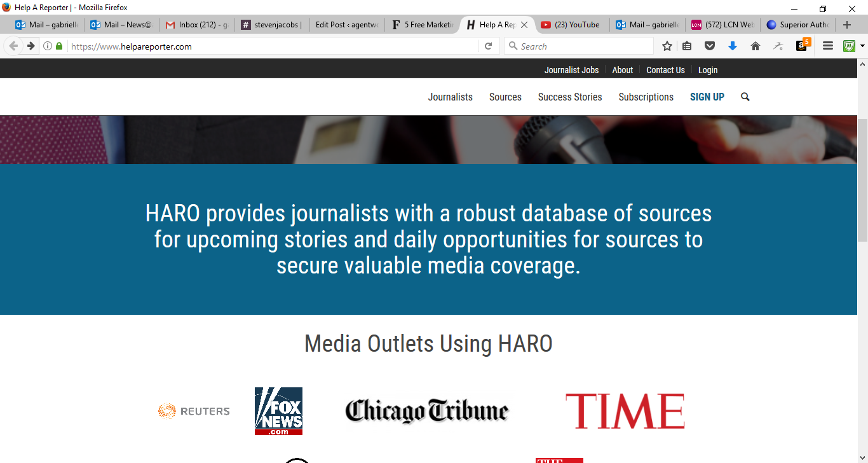Click the browser Search box
Screen dimensions: 868x463
tap(578, 46)
